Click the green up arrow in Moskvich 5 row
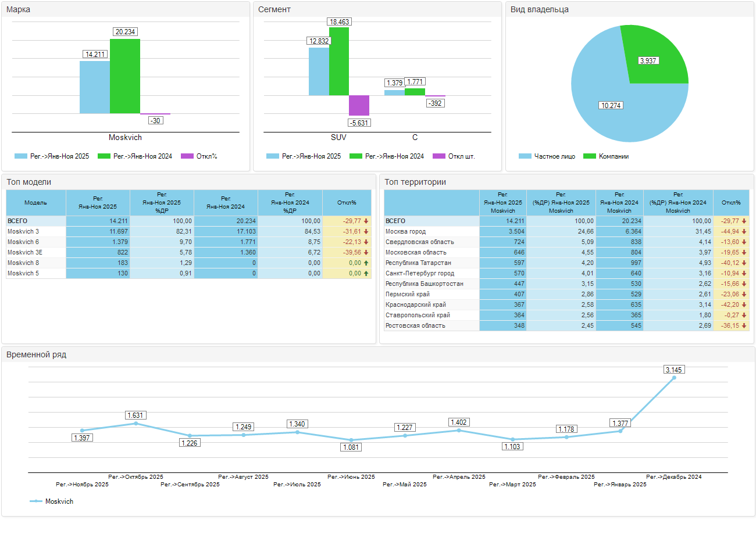Viewport: 756px width, 534px height. coord(366,273)
